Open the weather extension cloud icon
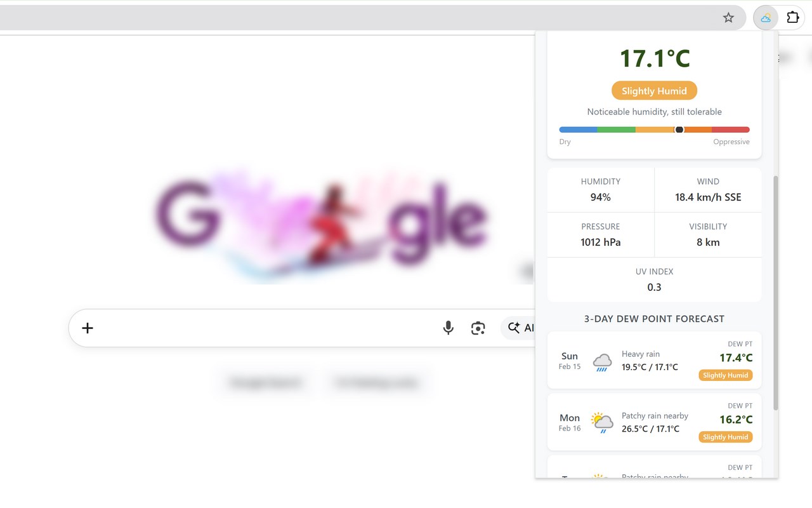Image resolution: width=812 pixels, height=508 pixels. click(766, 18)
